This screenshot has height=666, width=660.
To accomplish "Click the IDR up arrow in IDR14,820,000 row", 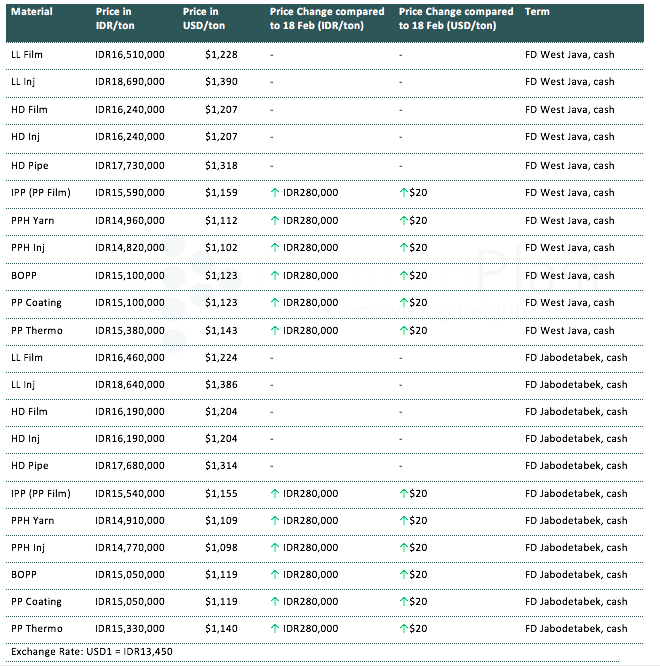I will click(275, 247).
